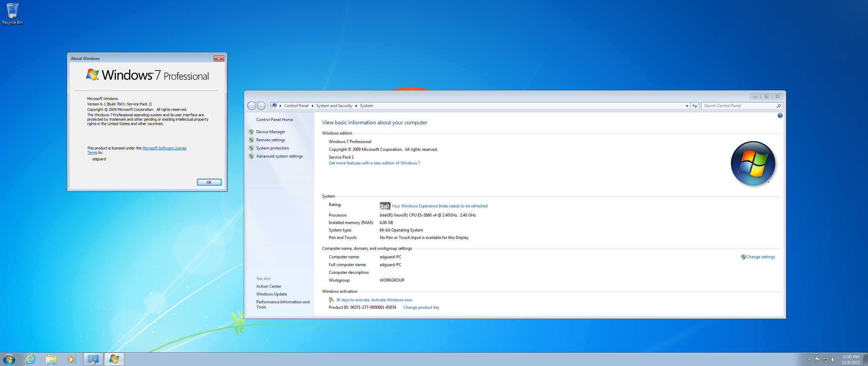The width and height of the screenshot is (868, 366).
Task: Open Action Center under See also
Action: [x=269, y=286]
